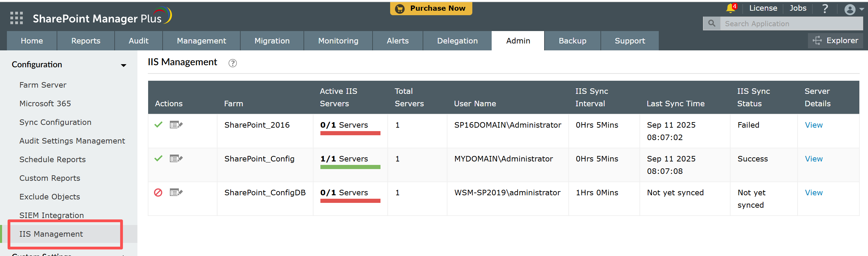Click the Purchase Now button
The height and width of the screenshot is (256, 868).
tap(431, 9)
